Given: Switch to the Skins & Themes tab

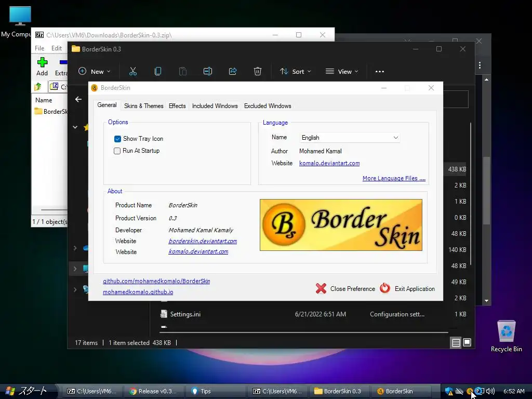Looking at the screenshot, I should click(143, 106).
